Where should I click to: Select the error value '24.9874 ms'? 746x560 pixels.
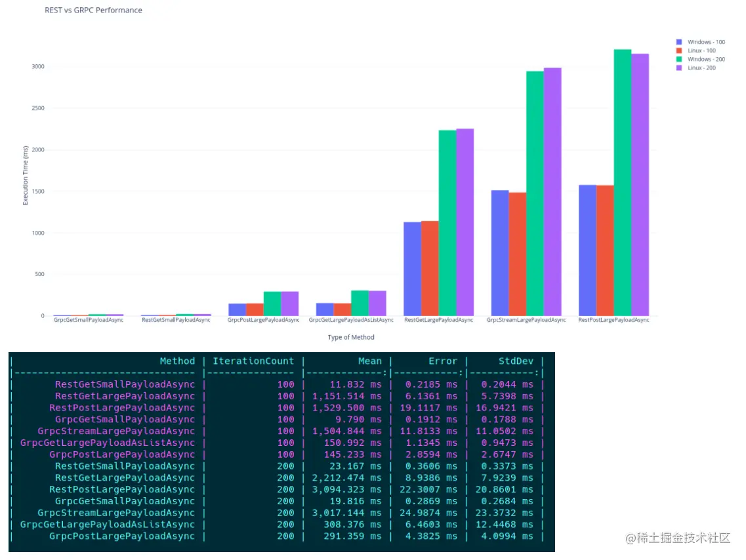(x=428, y=513)
